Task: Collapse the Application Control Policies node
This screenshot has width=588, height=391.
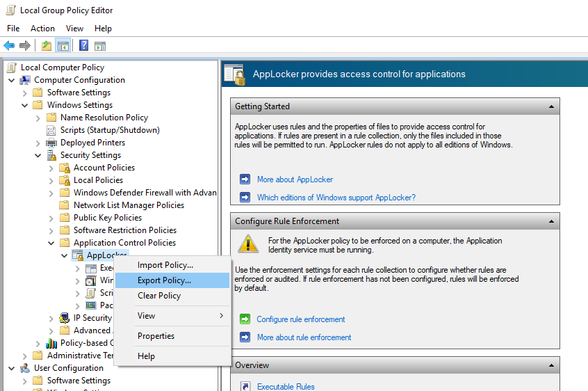Action: (51, 243)
